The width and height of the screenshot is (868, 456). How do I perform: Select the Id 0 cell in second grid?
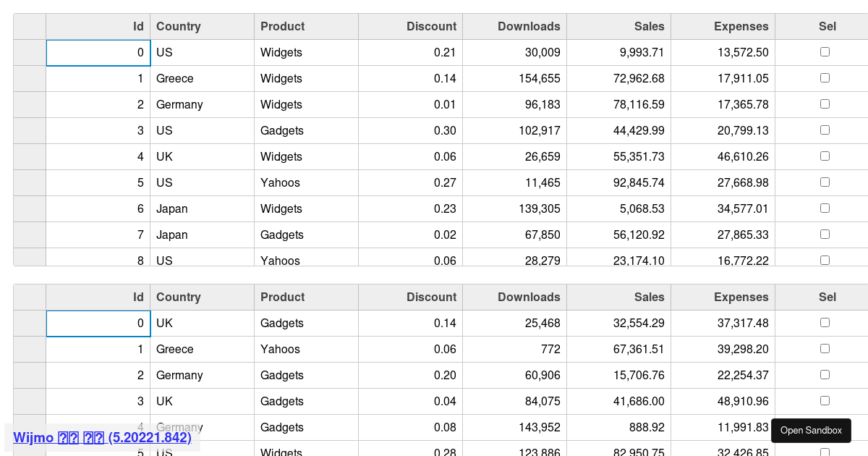pos(98,323)
